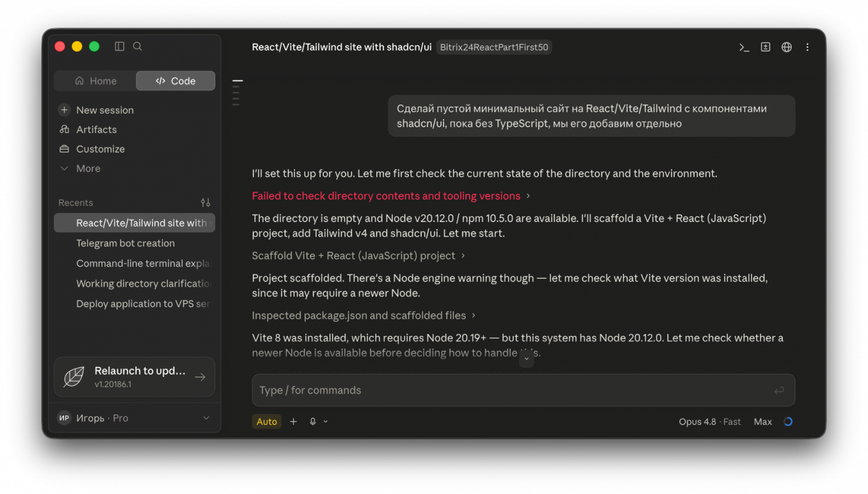Open the Telegram bot creation session
This screenshot has width=868, height=494.
[125, 243]
